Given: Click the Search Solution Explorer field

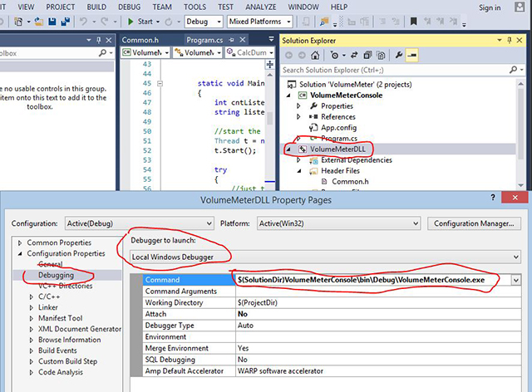Looking at the screenshot, I should (396, 70).
